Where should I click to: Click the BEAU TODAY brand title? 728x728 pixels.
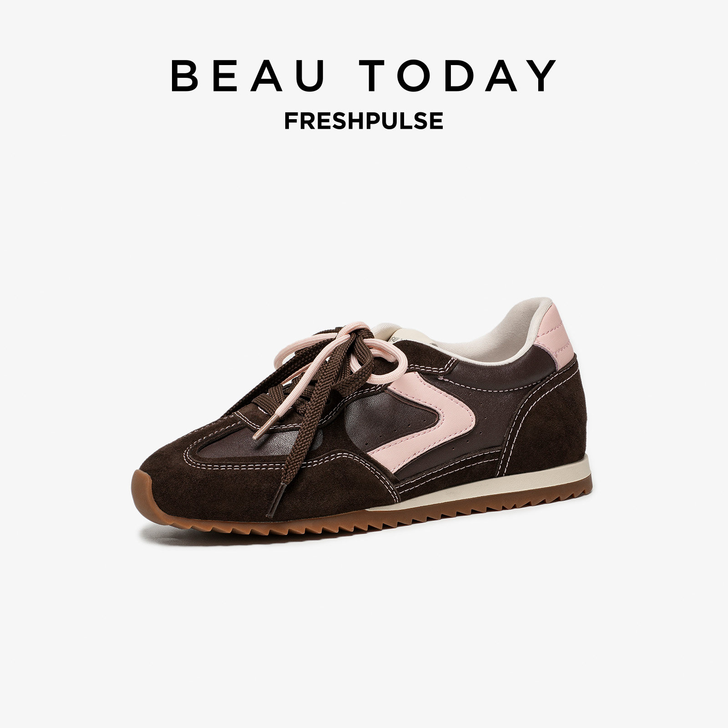coord(364,75)
